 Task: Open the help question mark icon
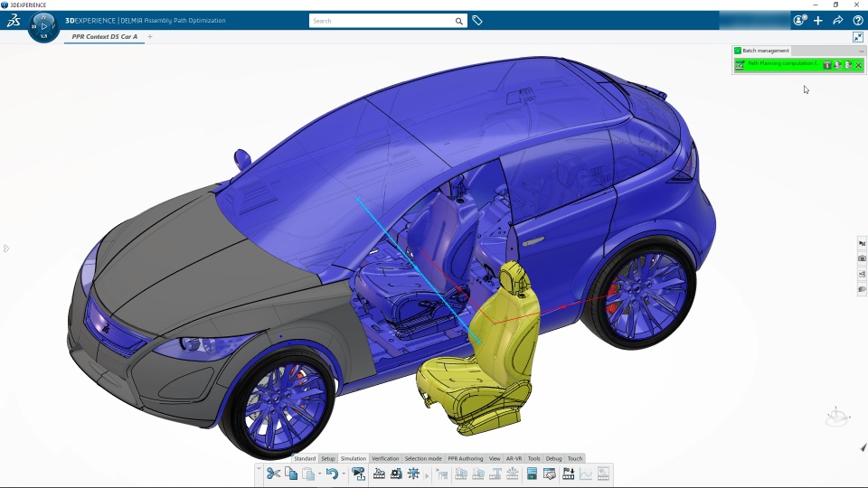coord(857,21)
